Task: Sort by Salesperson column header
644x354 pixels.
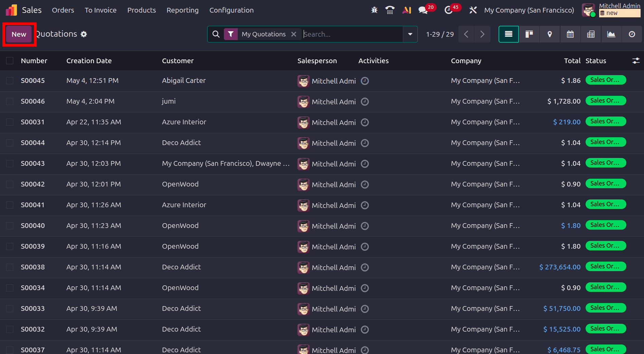Action: pyautogui.click(x=317, y=61)
